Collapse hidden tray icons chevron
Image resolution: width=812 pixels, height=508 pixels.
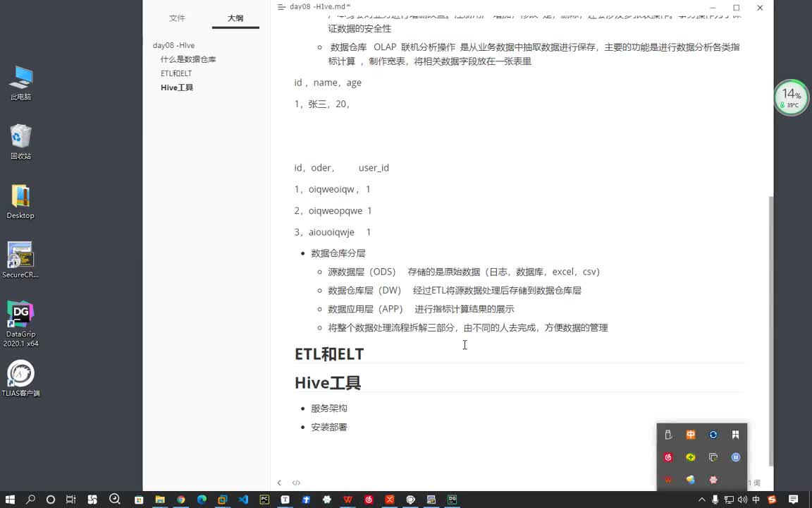click(x=702, y=500)
